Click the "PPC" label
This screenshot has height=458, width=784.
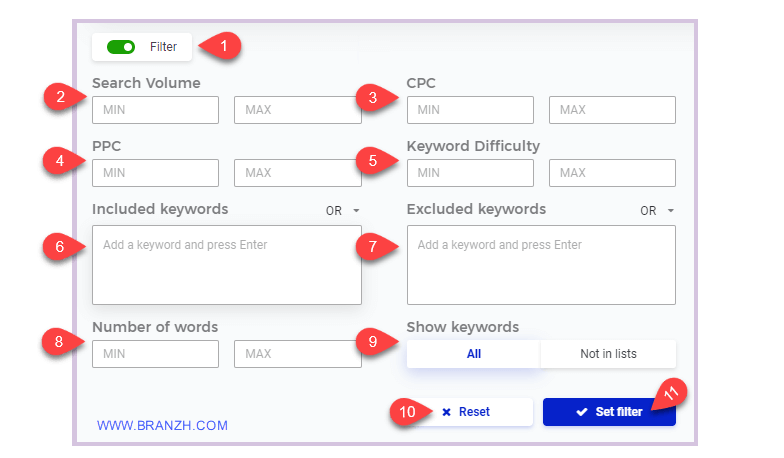pyautogui.click(x=106, y=146)
